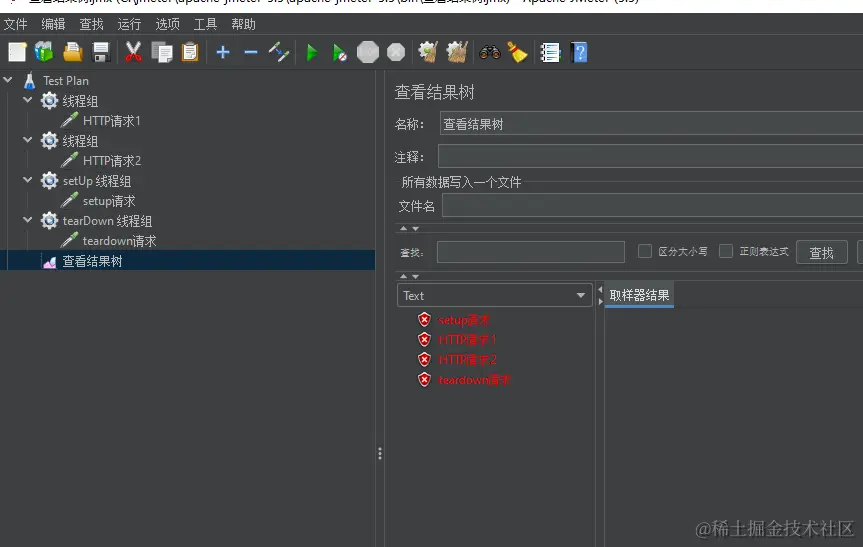The width and height of the screenshot is (863, 547).
Task: Open the Text renderer dropdown
Action: (494, 296)
